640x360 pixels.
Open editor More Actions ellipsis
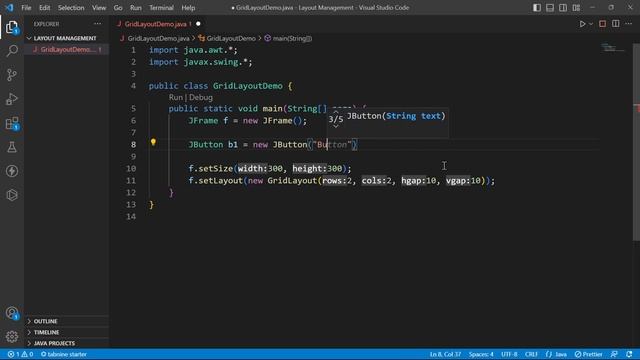(x=629, y=24)
